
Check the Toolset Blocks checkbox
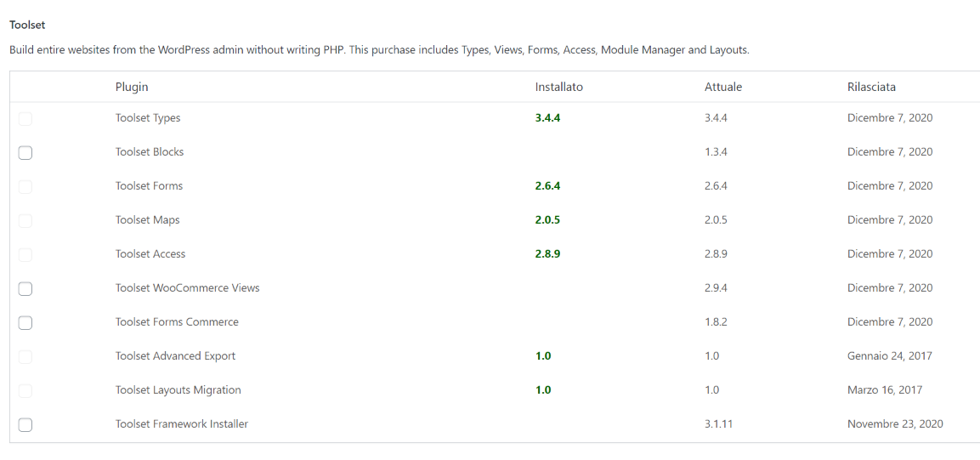pyautogui.click(x=25, y=152)
